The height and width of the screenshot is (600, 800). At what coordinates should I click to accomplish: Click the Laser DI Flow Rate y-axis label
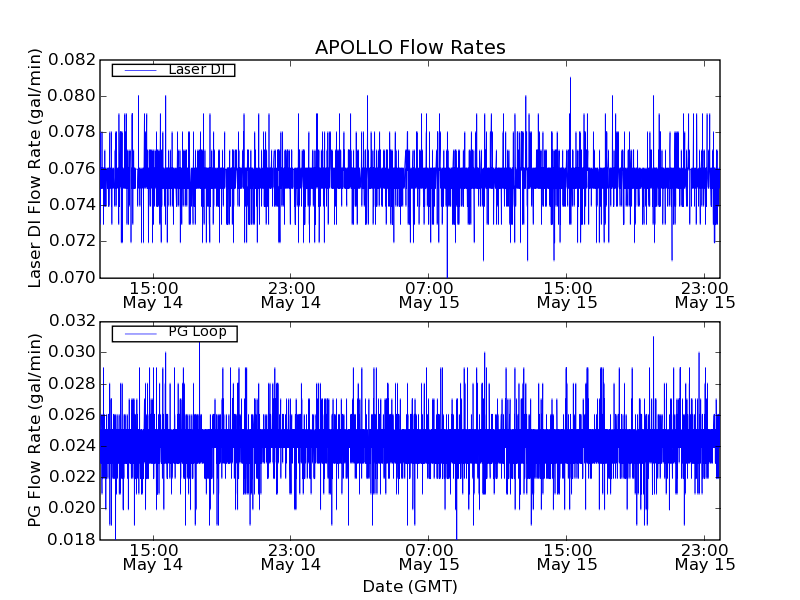coord(35,170)
